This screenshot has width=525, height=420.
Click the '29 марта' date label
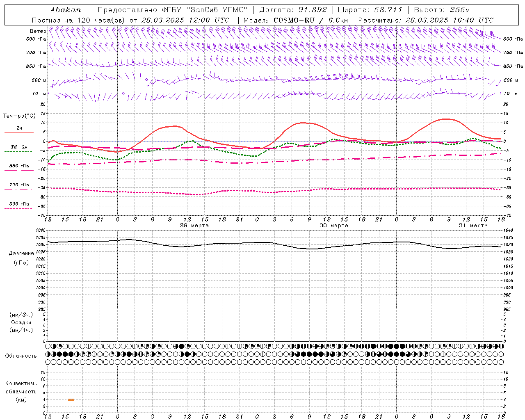click(194, 226)
